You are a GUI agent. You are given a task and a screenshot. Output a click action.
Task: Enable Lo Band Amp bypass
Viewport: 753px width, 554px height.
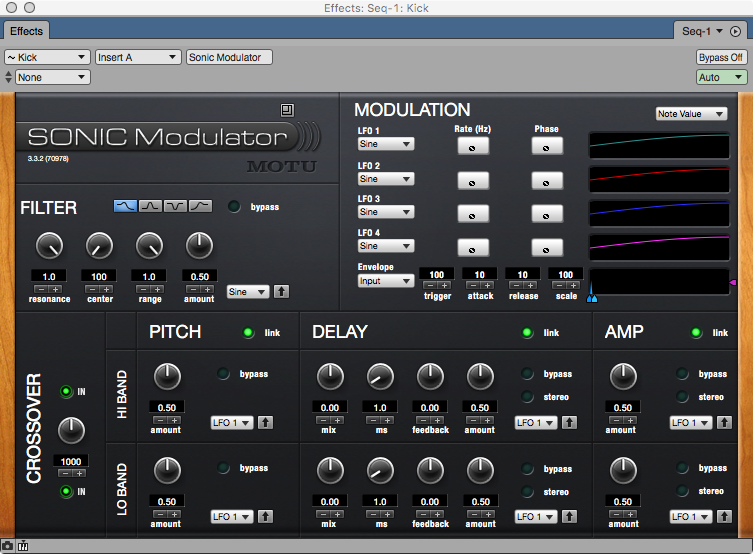pos(682,468)
